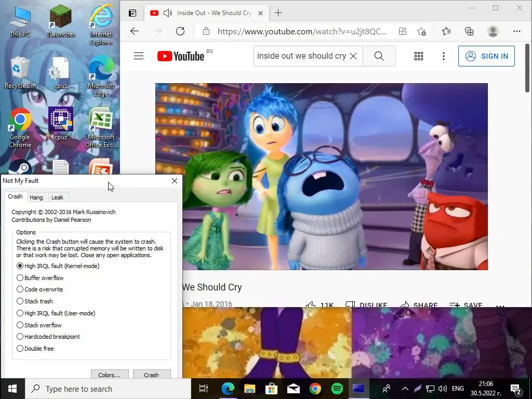This screenshot has width=532, height=399.
Task: Open notification center on taskbar
Action: pyautogui.click(x=516, y=389)
